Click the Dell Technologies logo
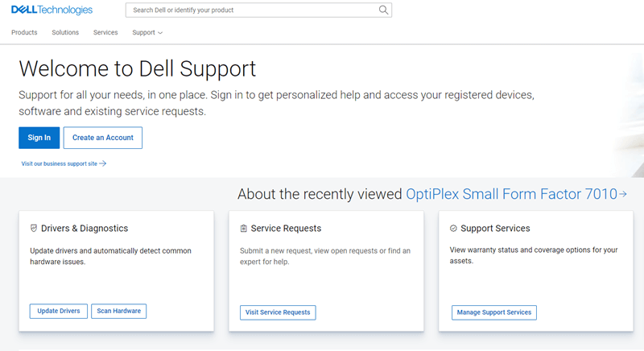The width and height of the screenshot is (644, 351). [52, 10]
